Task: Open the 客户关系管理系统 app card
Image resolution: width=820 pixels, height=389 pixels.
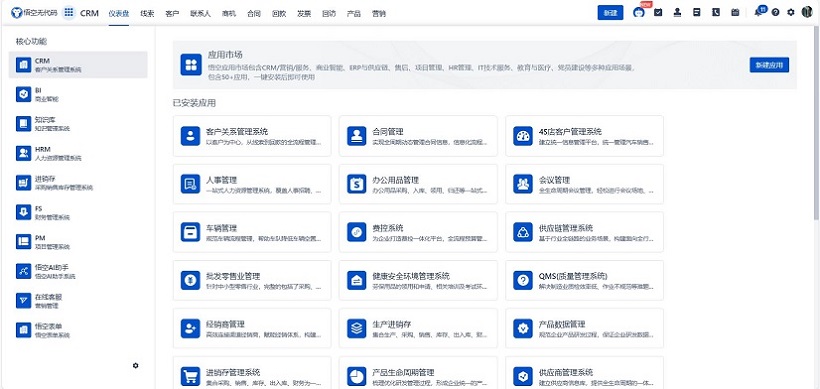Action: tap(252, 136)
